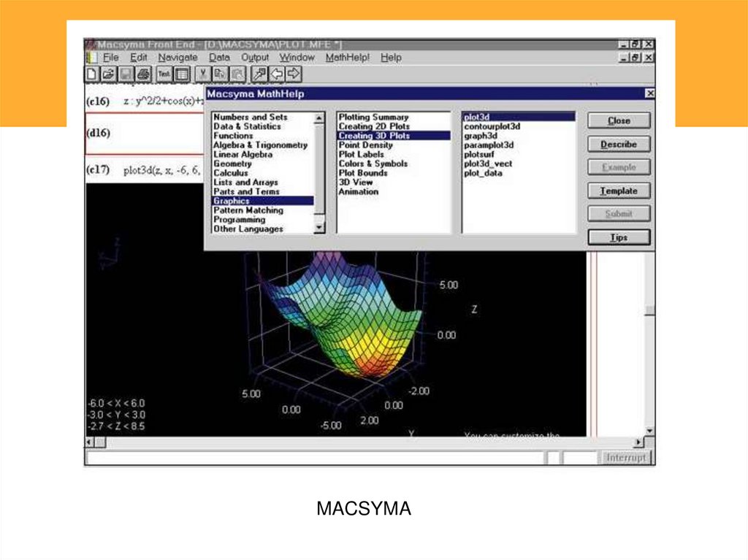Select 'Creating 2D Plots' subtopic

coord(374,126)
